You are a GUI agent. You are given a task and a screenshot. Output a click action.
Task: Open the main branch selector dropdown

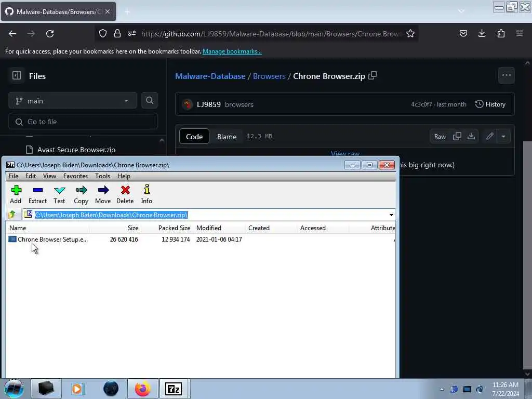73,101
